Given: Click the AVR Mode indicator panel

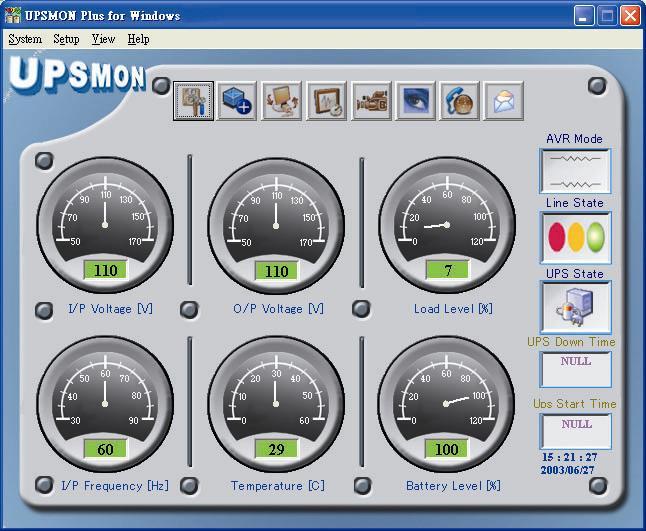Looking at the screenshot, I should pos(575,171).
